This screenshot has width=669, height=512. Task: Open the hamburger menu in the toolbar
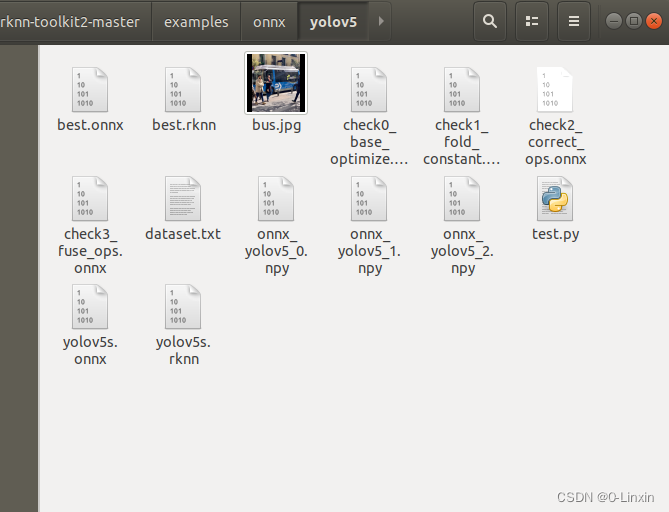pos(574,21)
